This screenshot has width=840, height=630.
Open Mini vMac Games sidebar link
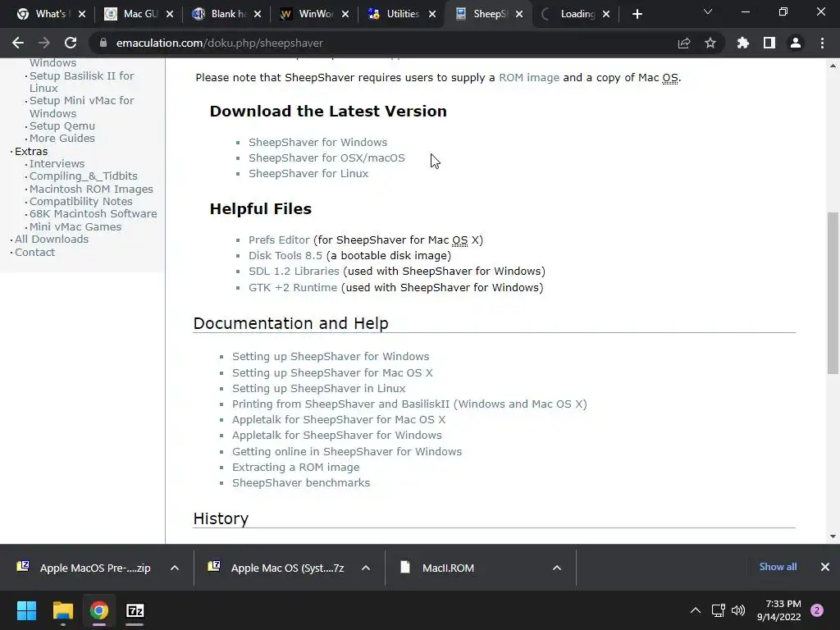tap(75, 226)
